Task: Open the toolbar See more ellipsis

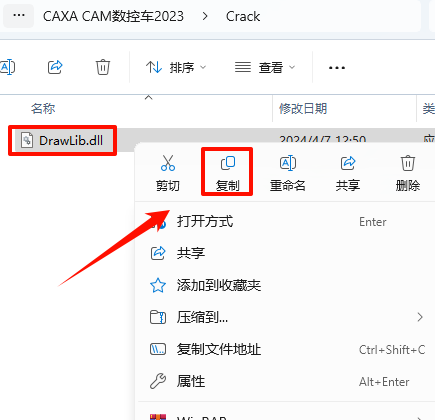Action: 337,68
